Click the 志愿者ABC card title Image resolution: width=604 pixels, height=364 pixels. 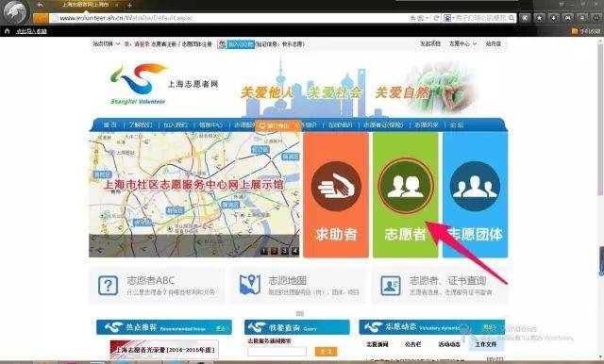[x=151, y=280]
